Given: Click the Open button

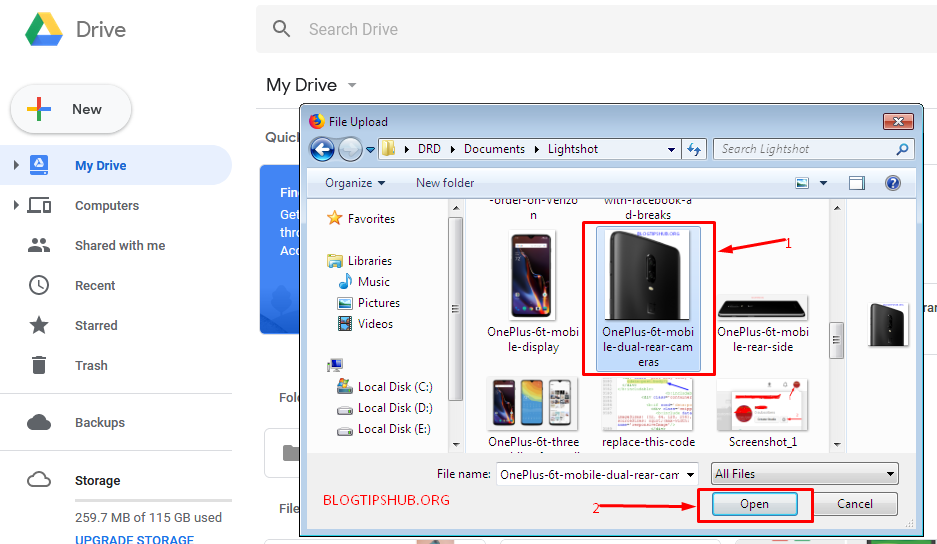Looking at the screenshot, I should 755,504.
